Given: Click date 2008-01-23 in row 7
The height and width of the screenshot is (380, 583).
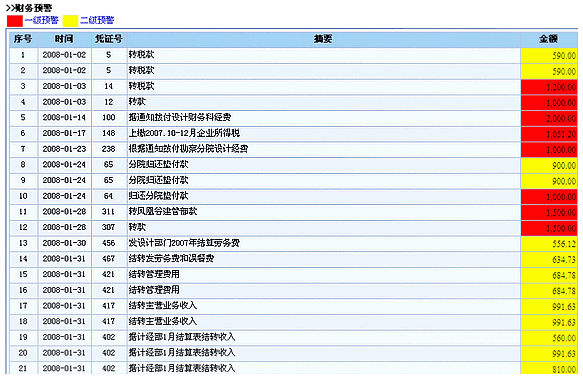Looking at the screenshot, I should pyautogui.click(x=64, y=149).
